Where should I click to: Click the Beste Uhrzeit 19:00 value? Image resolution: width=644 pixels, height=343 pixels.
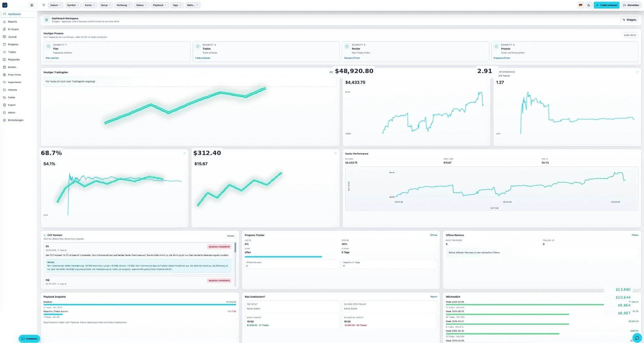(250, 322)
